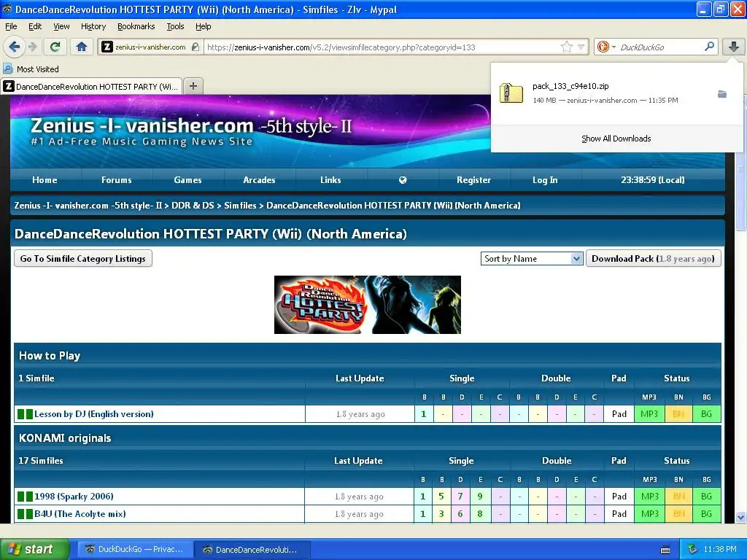The image size is (747, 560).
Task: Toggle the Downloads toolbar arrow button
Action: click(x=734, y=47)
